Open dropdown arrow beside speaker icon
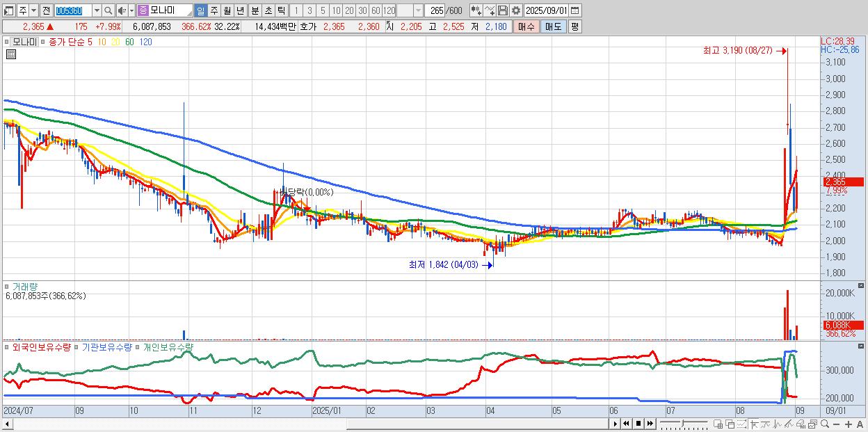 pos(131,10)
